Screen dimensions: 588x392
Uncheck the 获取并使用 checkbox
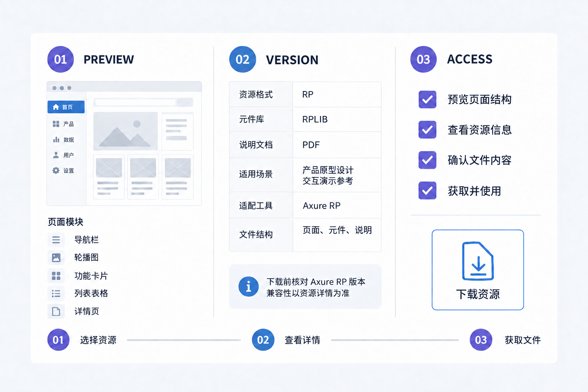tap(428, 191)
